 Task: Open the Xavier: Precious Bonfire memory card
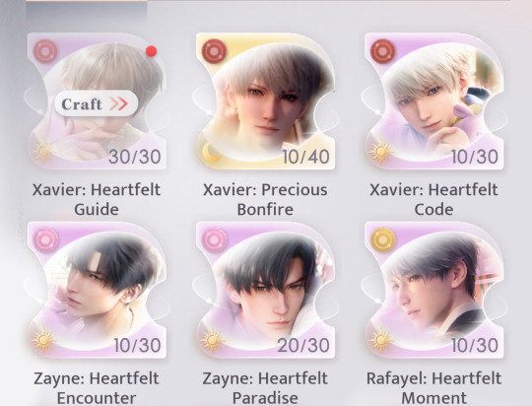point(265,101)
